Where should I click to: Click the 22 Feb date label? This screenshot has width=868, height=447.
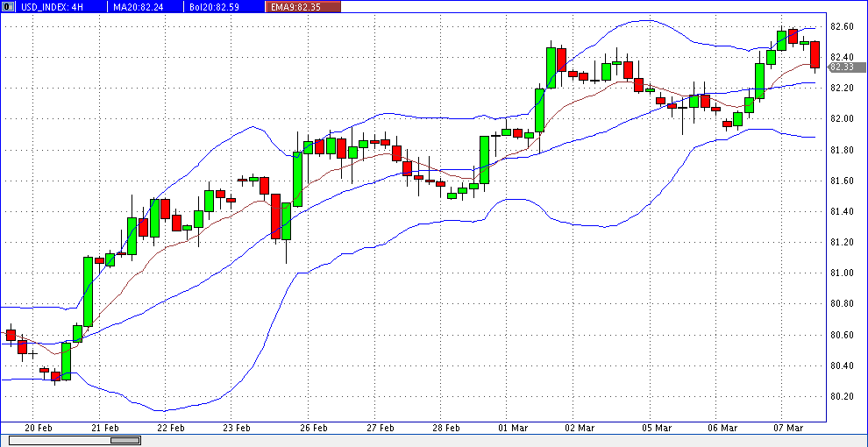pos(170,429)
